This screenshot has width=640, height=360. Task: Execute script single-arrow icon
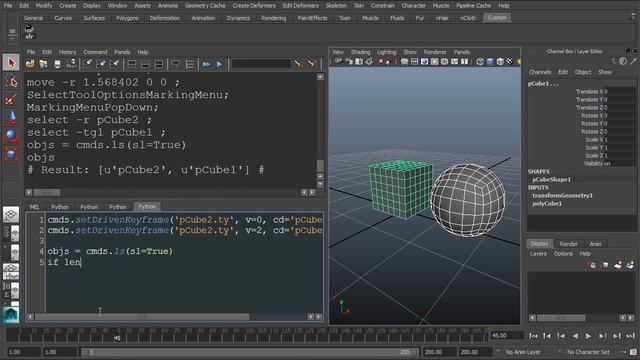point(220,64)
